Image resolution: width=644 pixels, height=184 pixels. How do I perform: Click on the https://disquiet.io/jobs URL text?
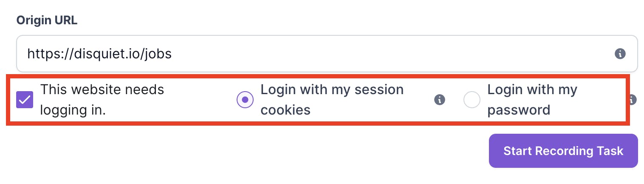(99, 54)
